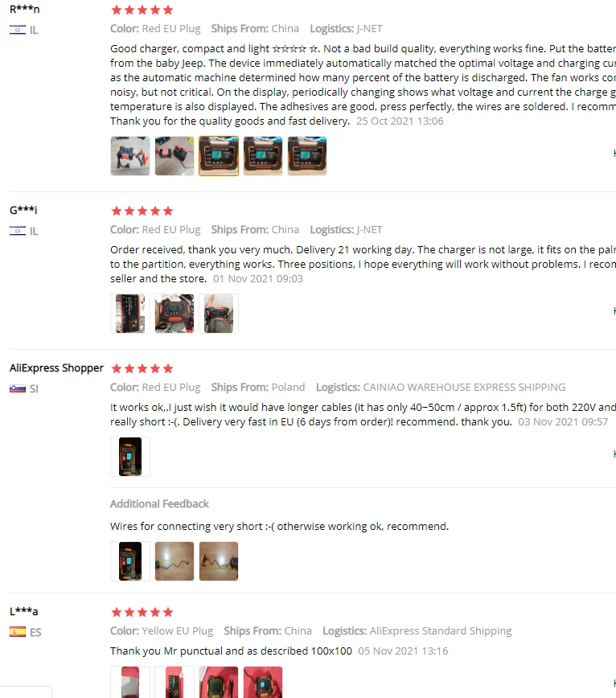616x698 pixels.
Task: Click the Additional Feedback heading
Action: tap(159, 504)
